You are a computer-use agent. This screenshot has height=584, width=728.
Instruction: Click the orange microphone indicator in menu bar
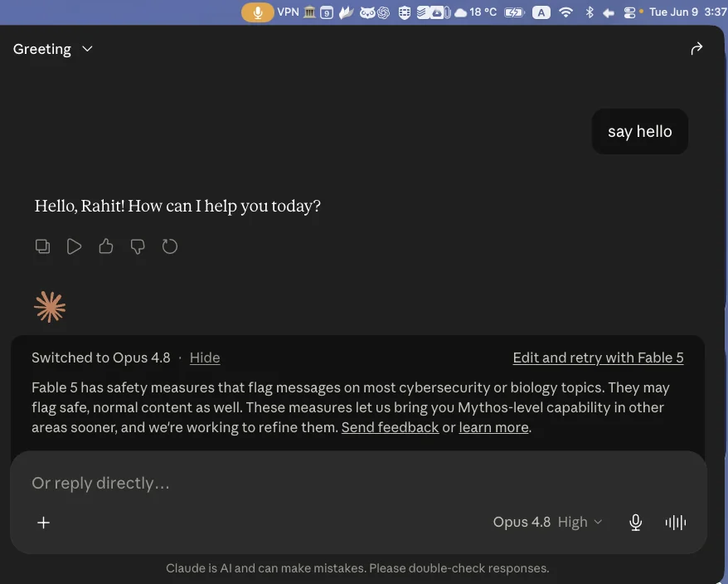click(x=258, y=12)
